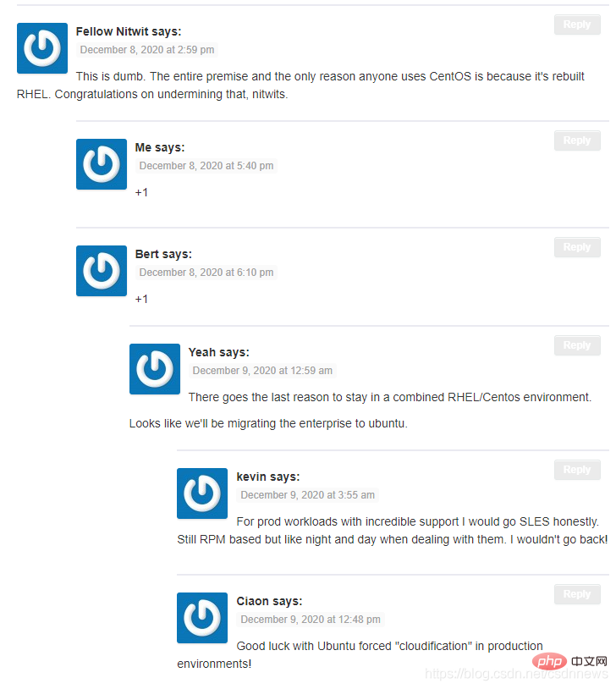Reply to Ciaon's cloudification comment
Image resolution: width=616 pixels, height=689 pixels.
tap(577, 594)
